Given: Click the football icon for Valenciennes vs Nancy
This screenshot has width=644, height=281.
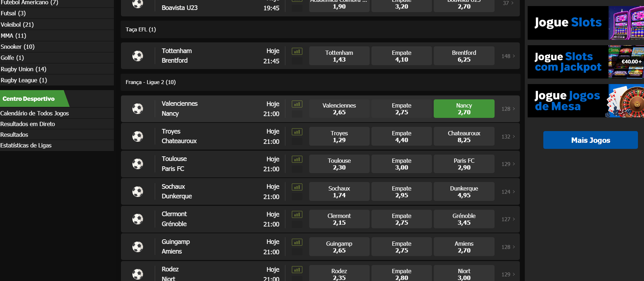Looking at the screenshot, I should click(x=138, y=109).
